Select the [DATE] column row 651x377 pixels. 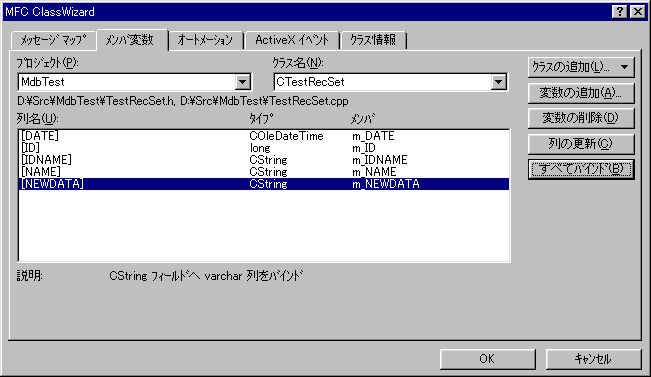coord(264,136)
